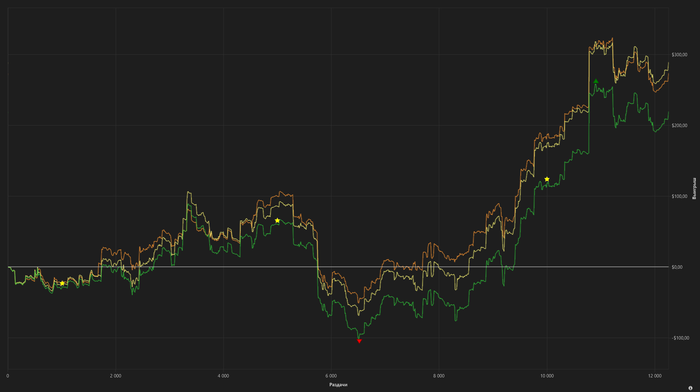Click the 10 000 x-axis tick label

[547, 376]
